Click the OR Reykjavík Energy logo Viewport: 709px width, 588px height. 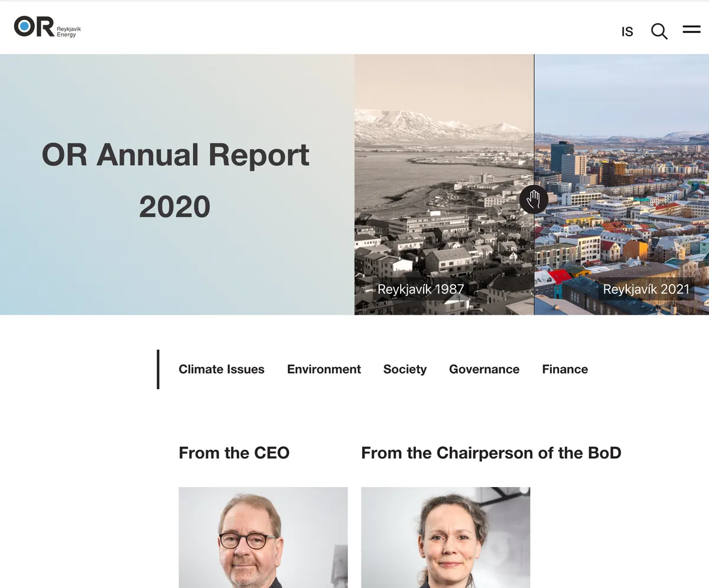click(48, 27)
